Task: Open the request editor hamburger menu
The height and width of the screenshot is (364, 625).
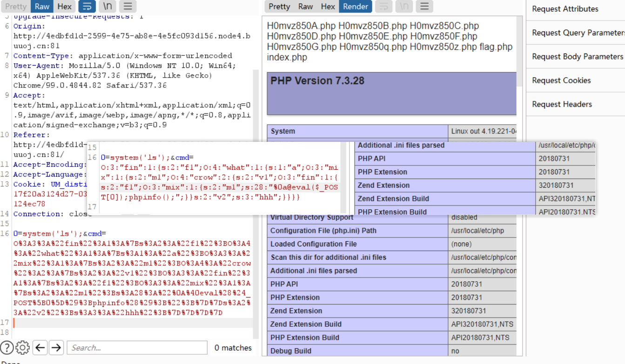Action: point(128,7)
